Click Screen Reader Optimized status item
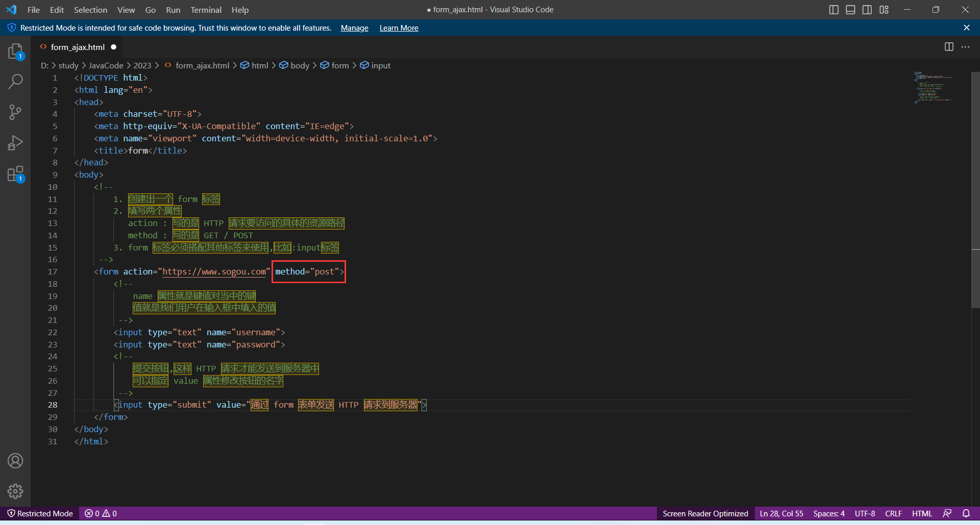980x525 pixels. (705, 513)
